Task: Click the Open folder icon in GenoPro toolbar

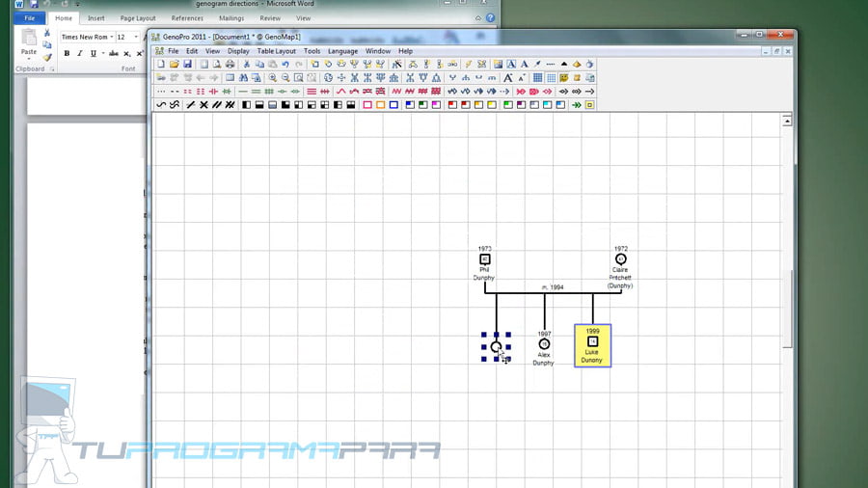Action: 174,65
